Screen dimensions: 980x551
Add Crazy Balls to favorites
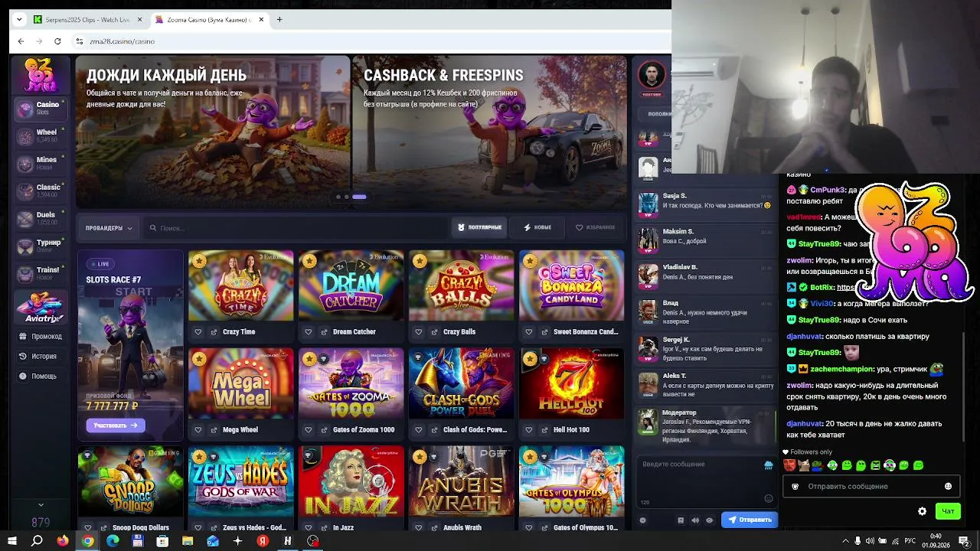click(x=419, y=332)
